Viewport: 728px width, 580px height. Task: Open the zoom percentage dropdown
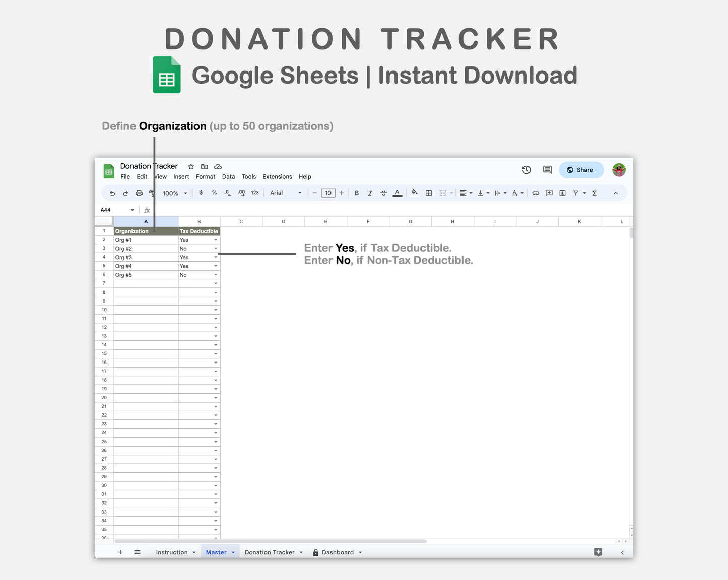(x=174, y=193)
